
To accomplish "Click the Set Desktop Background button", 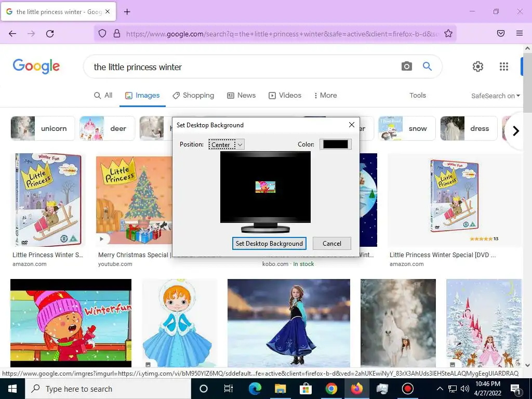I will pyautogui.click(x=269, y=243).
